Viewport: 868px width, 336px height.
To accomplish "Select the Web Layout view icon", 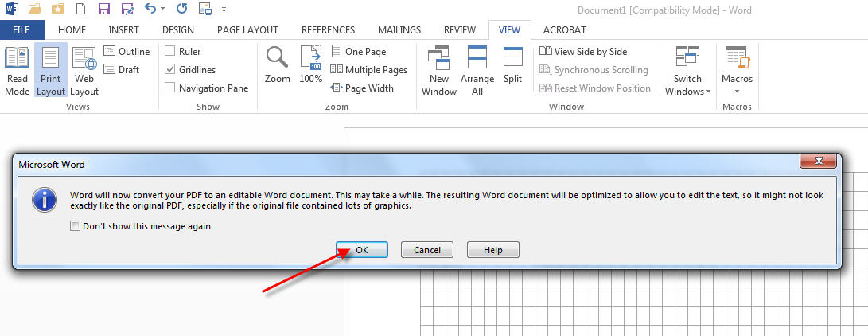I will click(84, 70).
